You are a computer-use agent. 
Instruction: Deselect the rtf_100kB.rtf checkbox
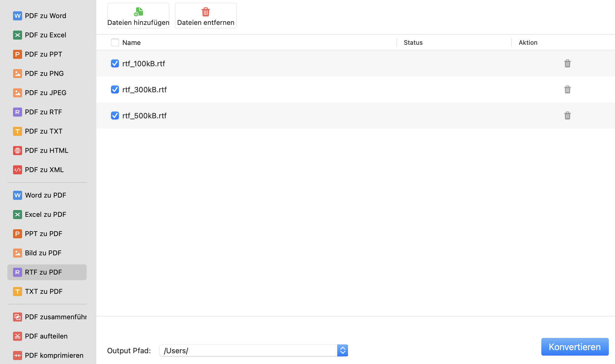115,63
